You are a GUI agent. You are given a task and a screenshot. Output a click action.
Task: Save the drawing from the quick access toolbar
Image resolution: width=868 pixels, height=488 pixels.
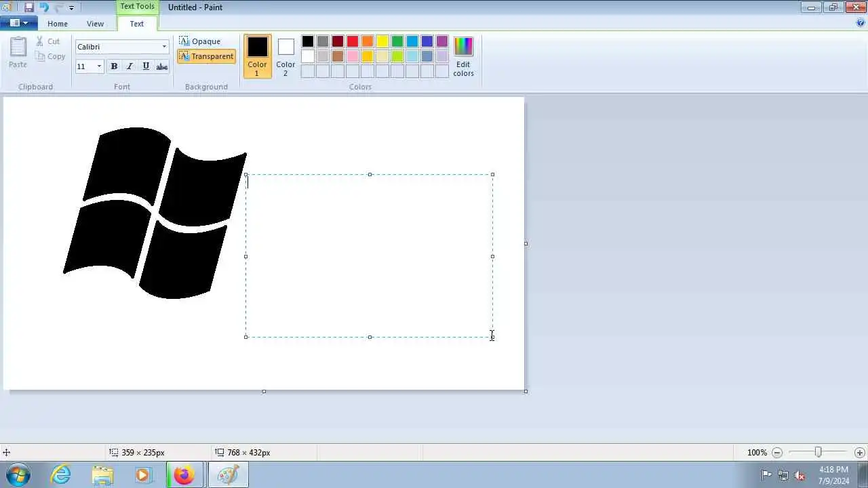(28, 7)
